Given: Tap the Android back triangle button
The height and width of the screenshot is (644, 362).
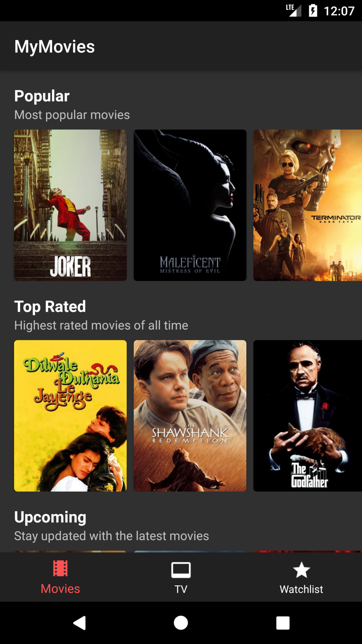Looking at the screenshot, I should tap(79, 622).
